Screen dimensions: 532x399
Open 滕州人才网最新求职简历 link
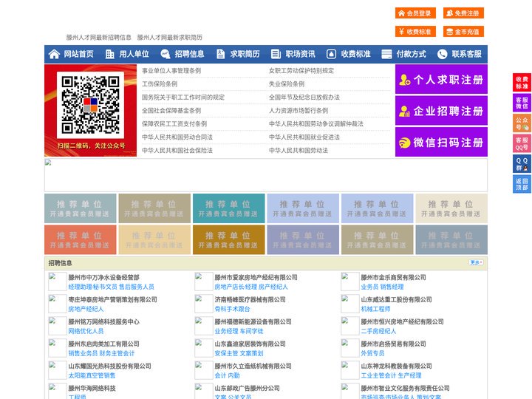coord(170,38)
